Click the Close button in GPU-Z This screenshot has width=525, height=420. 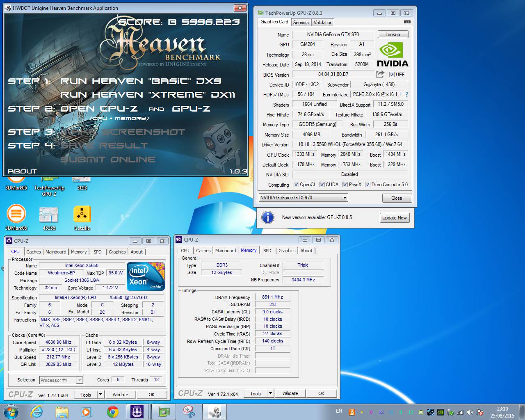click(x=397, y=198)
